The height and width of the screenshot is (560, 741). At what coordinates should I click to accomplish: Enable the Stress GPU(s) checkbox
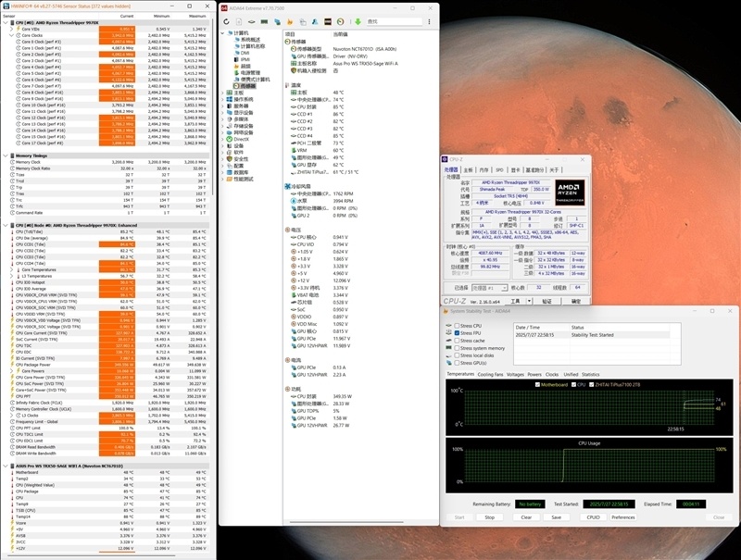click(458, 362)
